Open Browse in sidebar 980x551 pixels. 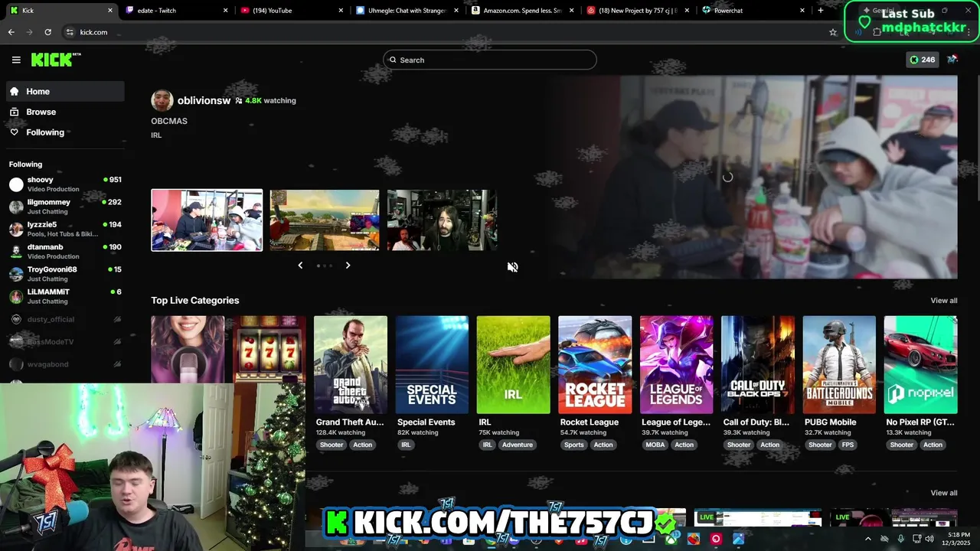[x=65, y=112]
